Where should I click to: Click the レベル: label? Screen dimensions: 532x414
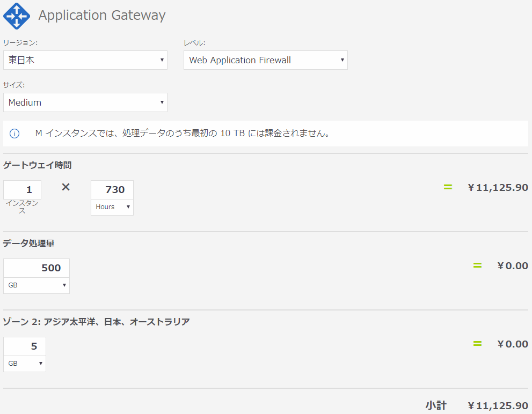point(194,43)
